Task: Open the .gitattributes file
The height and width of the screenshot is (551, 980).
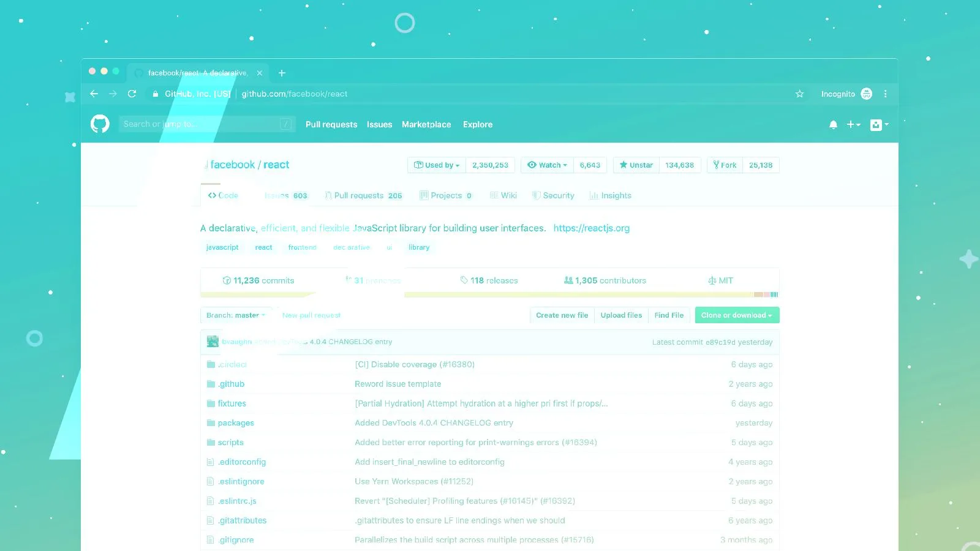Action: 242,520
